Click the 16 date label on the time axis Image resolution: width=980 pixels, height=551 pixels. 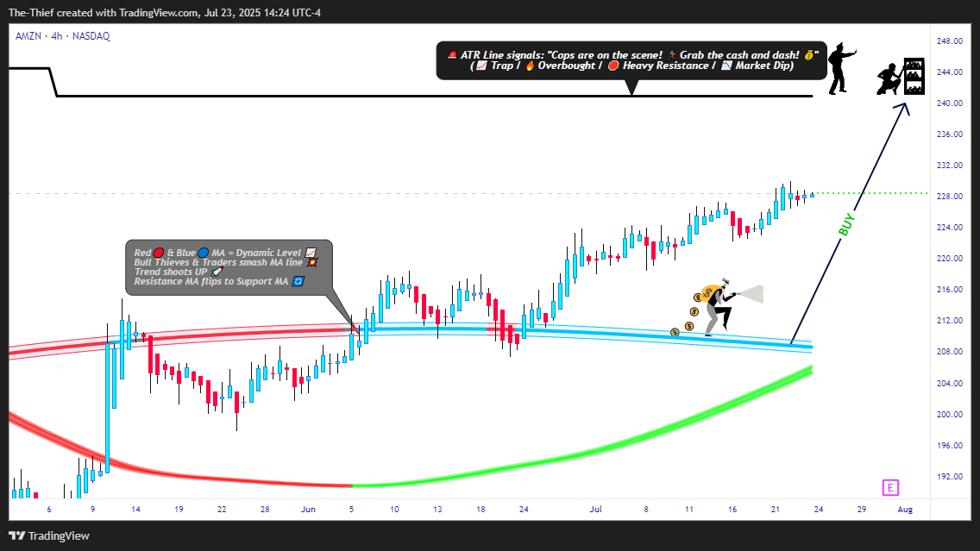click(732, 509)
